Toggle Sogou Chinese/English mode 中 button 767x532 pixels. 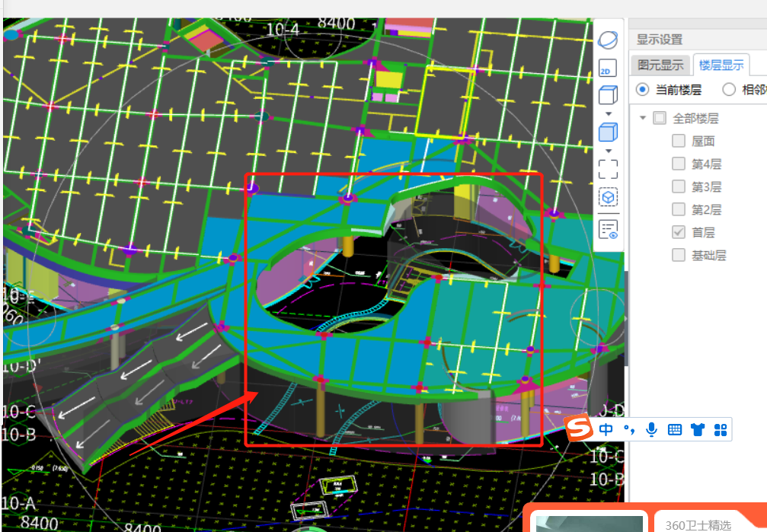(x=606, y=430)
